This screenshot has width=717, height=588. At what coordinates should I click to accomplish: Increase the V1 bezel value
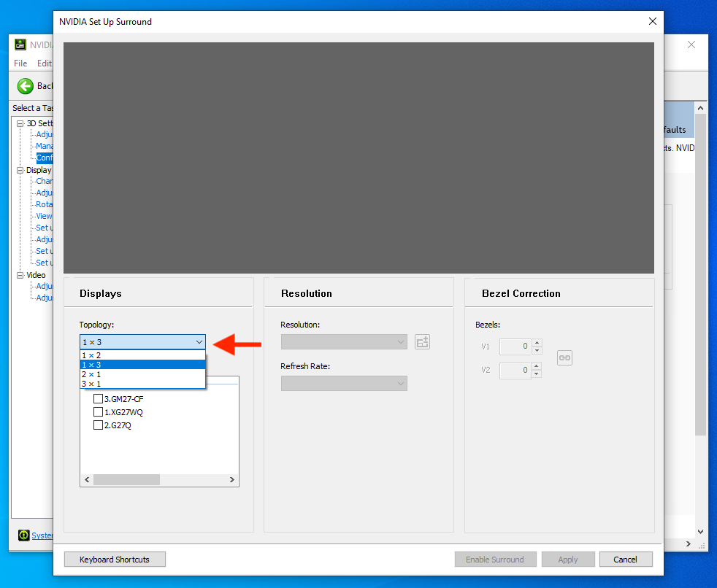coord(537,343)
